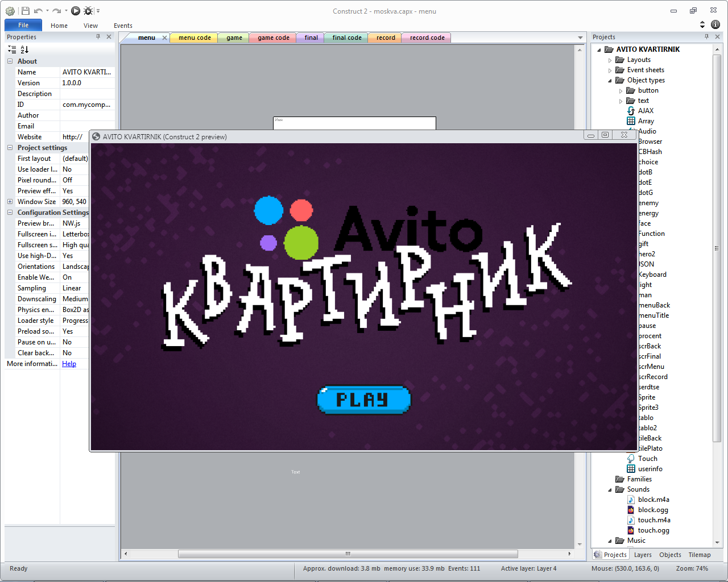
Task: Open the record code tab
Action: click(427, 38)
